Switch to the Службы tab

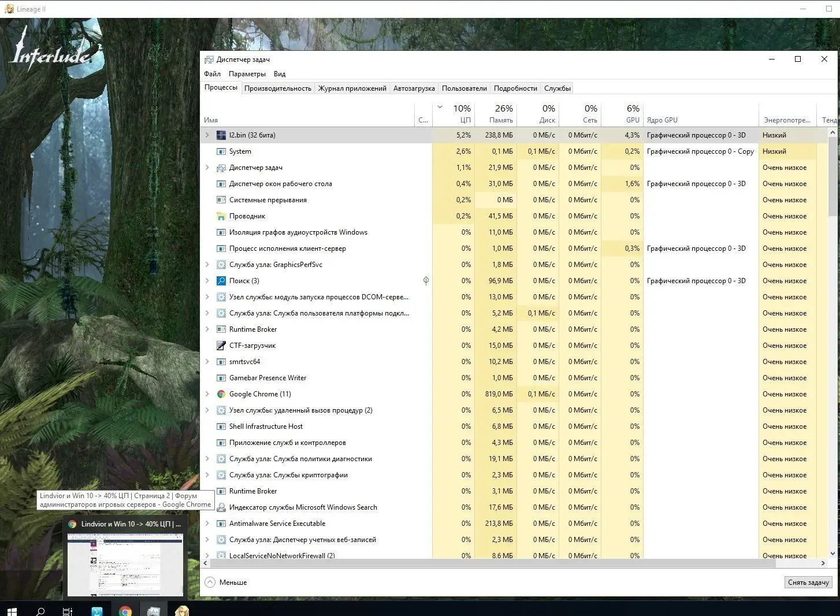pos(557,88)
